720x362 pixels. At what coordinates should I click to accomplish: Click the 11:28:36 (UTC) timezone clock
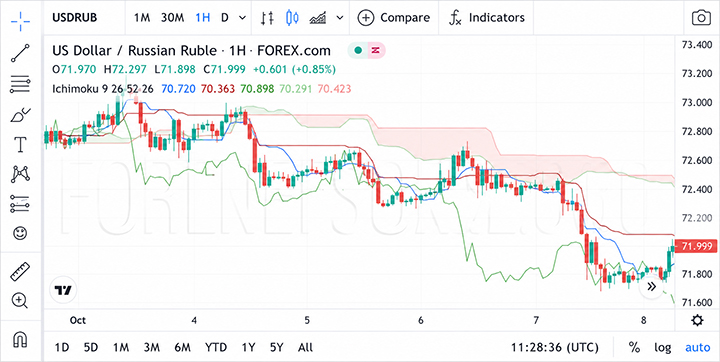555,347
